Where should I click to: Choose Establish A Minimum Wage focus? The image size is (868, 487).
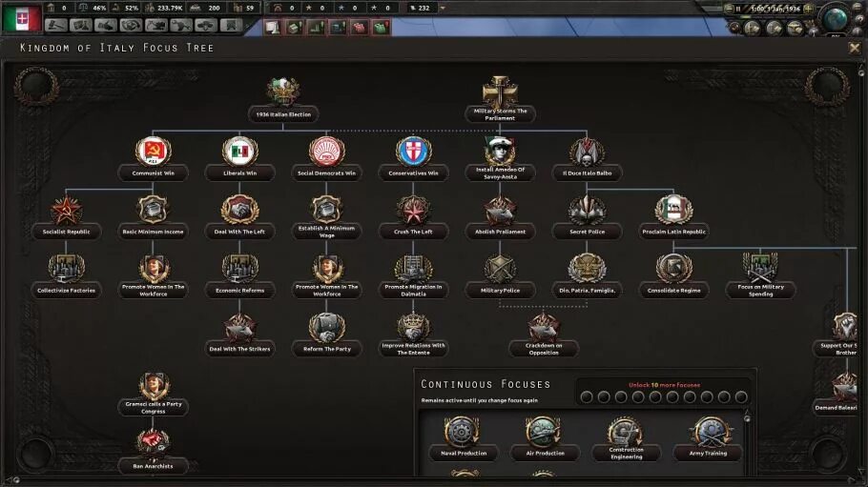click(x=326, y=217)
